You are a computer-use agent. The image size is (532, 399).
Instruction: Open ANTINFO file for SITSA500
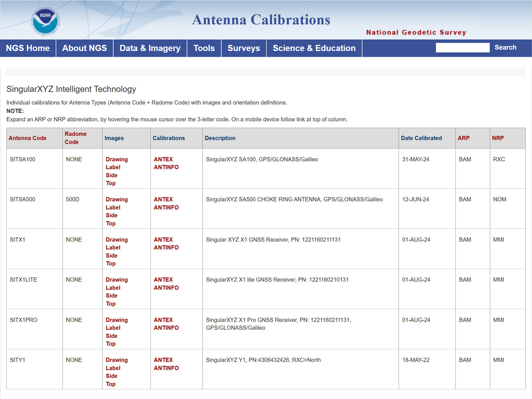tap(166, 207)
